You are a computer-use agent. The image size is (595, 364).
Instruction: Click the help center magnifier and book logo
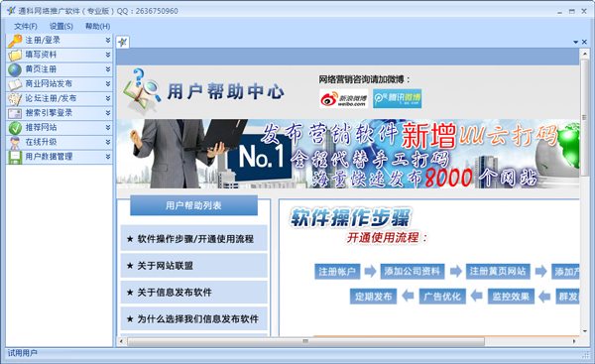[141, 91]
